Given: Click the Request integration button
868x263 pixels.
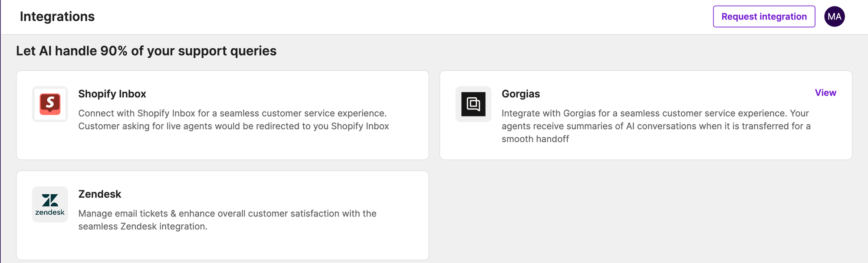Looking at the screenshot, I should (x=764, y=17).
